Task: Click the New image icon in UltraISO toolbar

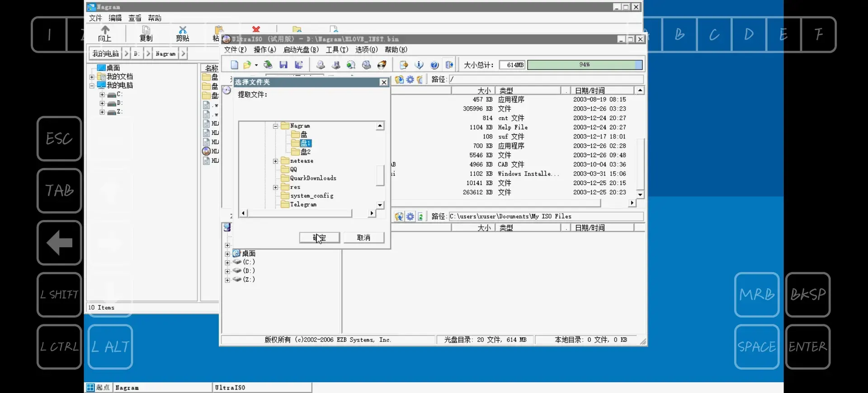Action: [234, 65]
